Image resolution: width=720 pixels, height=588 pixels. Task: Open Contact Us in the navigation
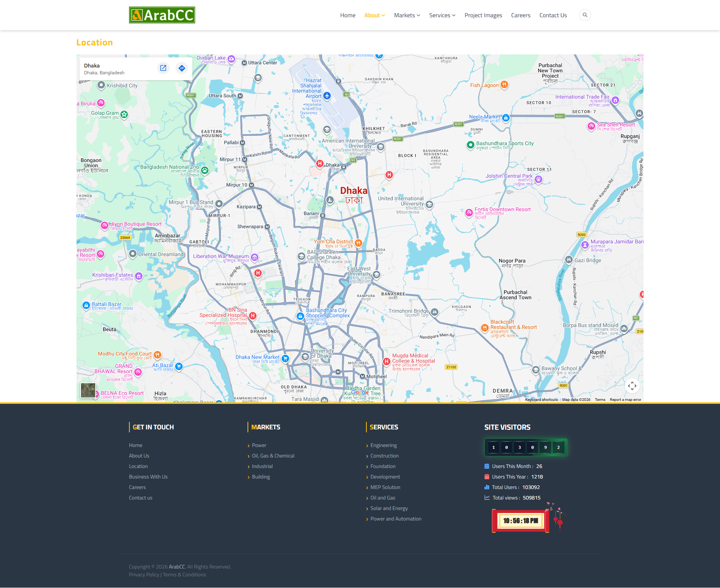553,15
